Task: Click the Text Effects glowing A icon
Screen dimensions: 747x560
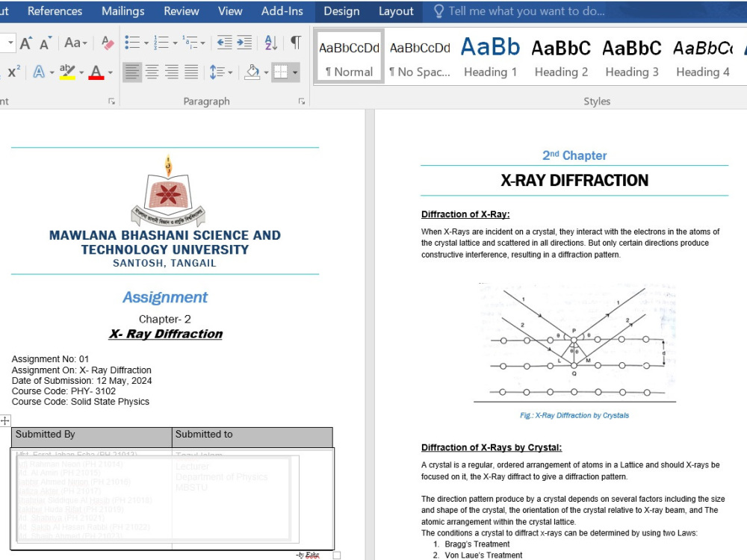Action: [39, 72]
